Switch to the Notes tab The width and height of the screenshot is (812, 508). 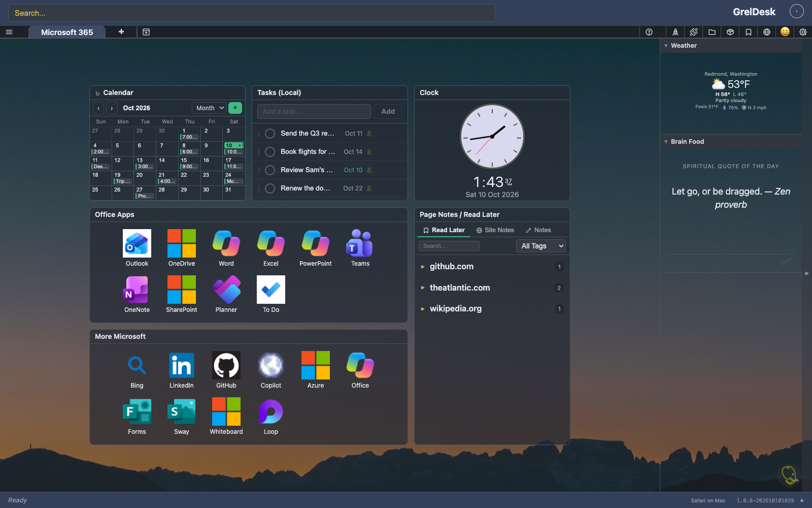coord(538,230)
